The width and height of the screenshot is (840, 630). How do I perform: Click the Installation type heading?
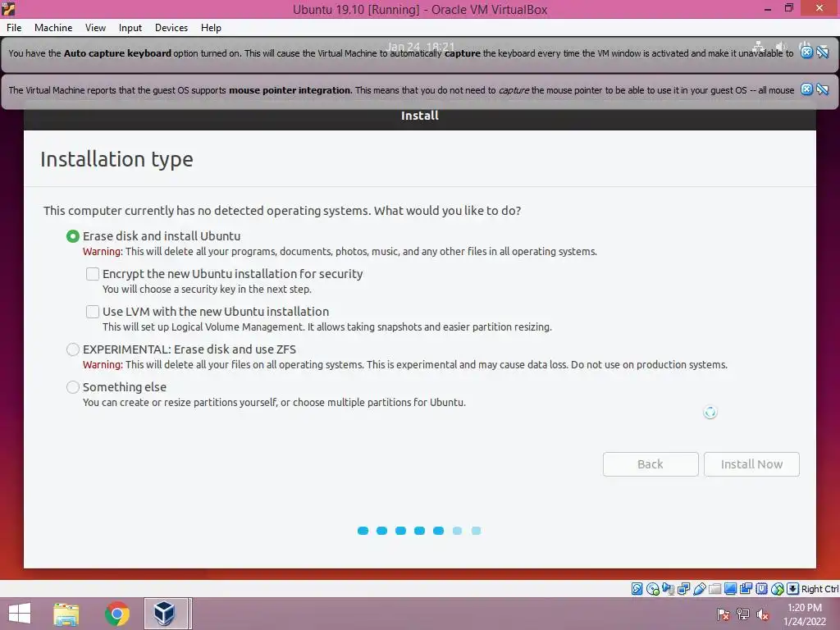116,159
